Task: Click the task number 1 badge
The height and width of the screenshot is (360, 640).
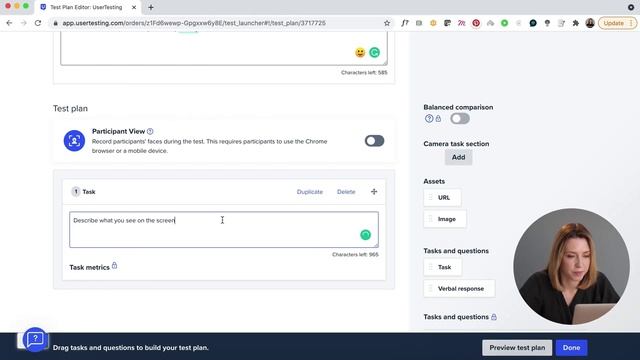Action: pyautogui.click(x=76, y=191)
